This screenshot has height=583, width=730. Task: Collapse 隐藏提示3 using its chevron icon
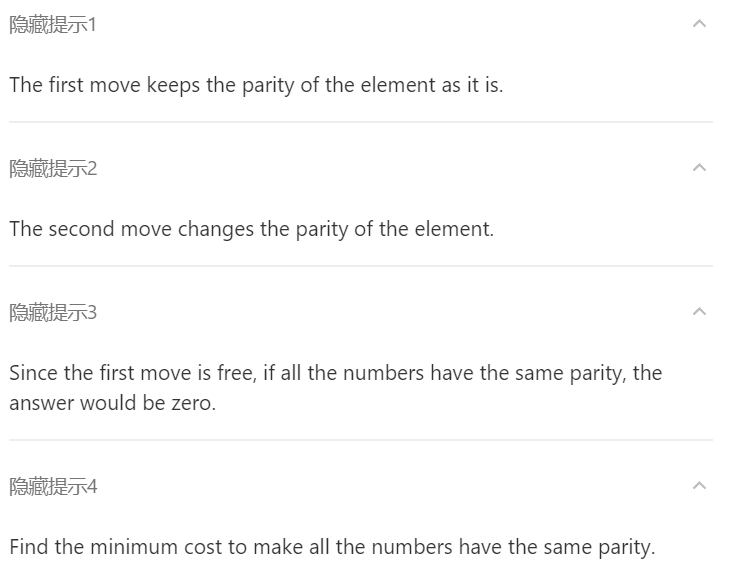699,312
